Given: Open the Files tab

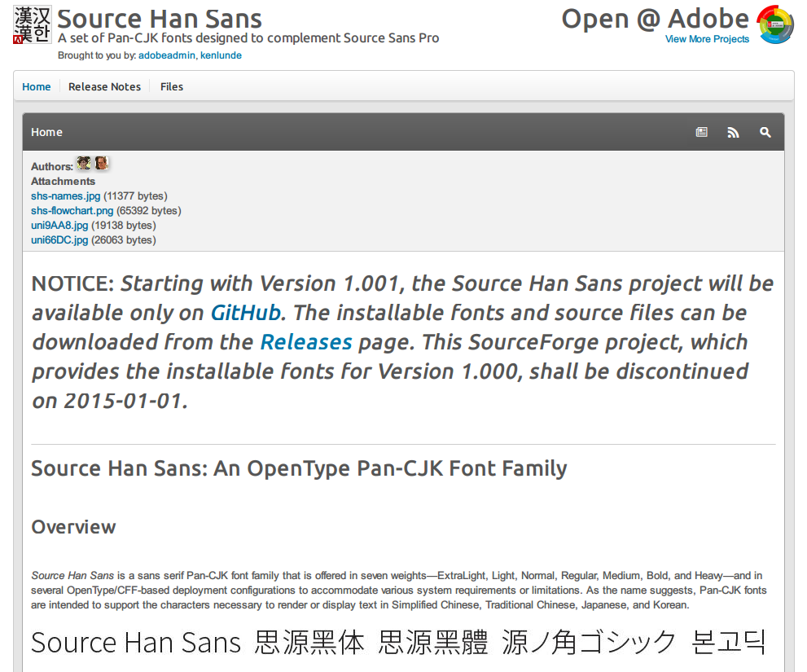Looking at the screenshot, I should (171, 86).
